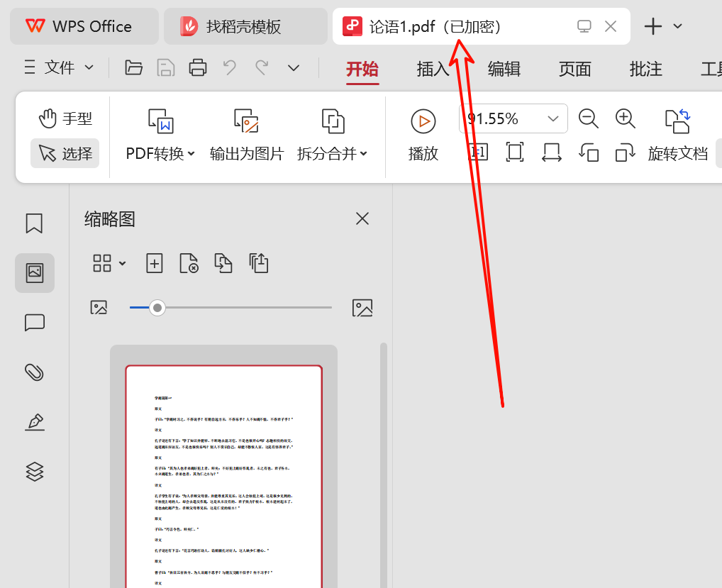Screen dimensions: 722x588
Task: Click the 播放 play button
Action: (423, 134)
